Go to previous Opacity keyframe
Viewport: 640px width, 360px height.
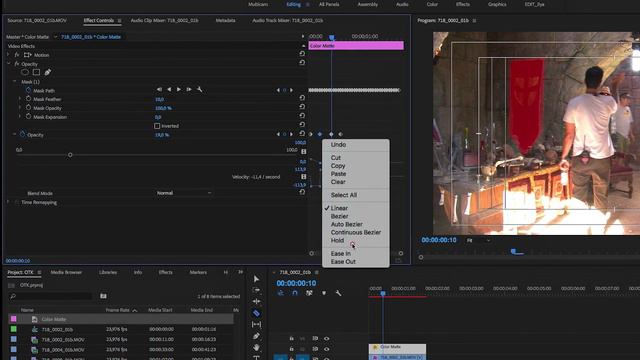point(278,134)
